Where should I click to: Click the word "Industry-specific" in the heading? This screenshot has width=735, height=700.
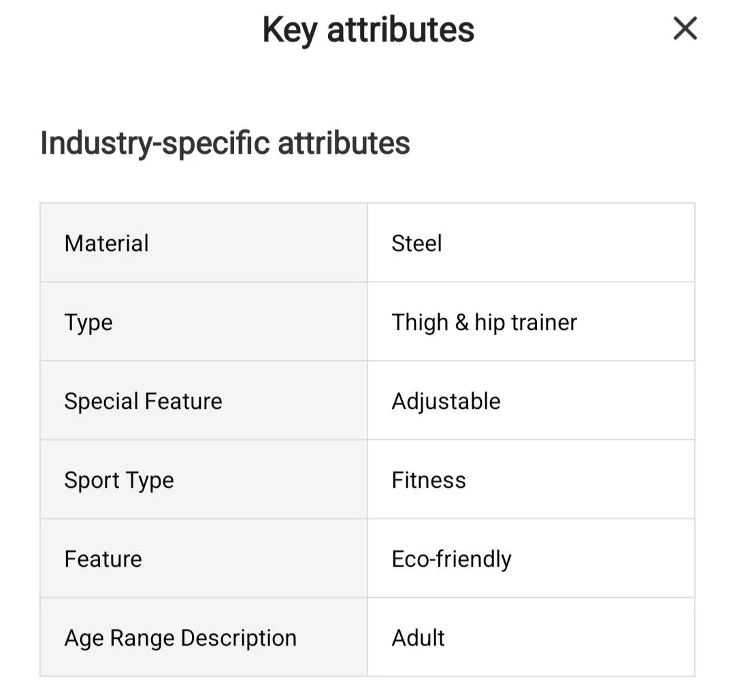coord(154,143)
